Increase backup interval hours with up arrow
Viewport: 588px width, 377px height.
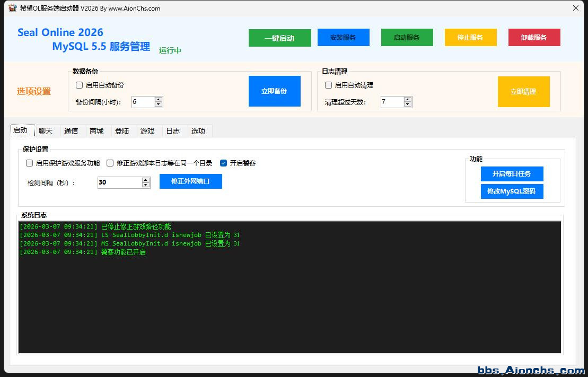click(x=158, y=99)
